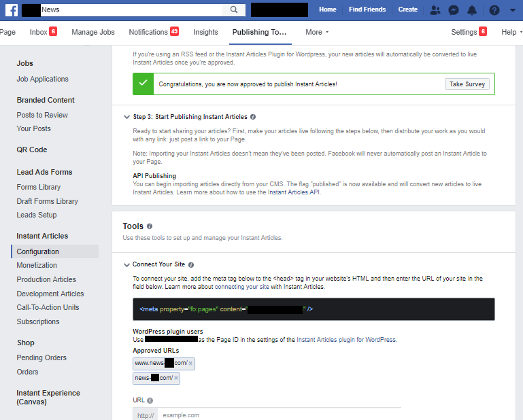
Task: Click Jobs heading in sidebar
Action: coord(24,63)
